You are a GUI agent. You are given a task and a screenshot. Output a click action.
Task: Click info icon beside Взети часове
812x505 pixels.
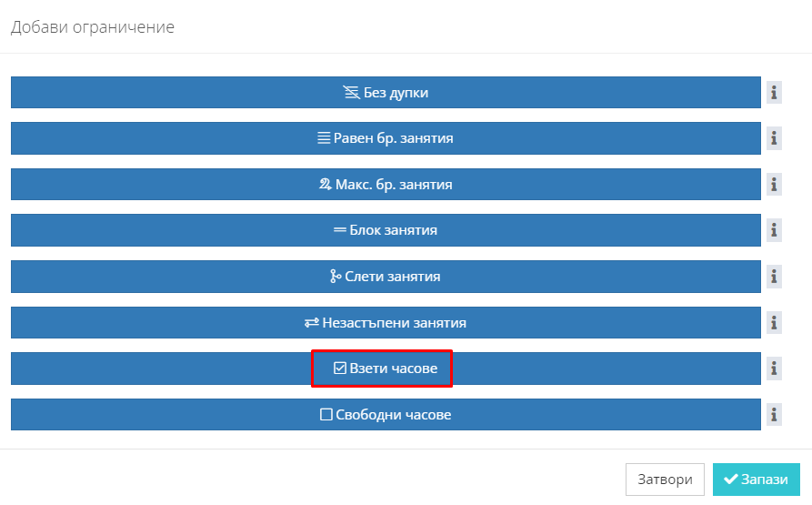tap(774, 369)
